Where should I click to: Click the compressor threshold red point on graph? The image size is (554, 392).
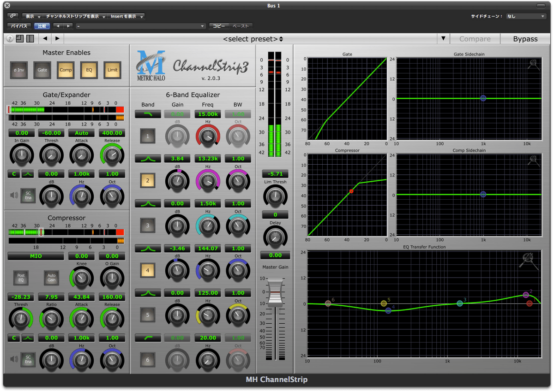click(x=351, y=190)
